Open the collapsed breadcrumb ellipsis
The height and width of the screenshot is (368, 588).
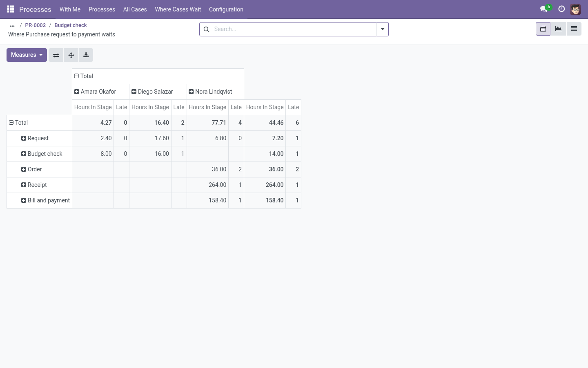12,25
